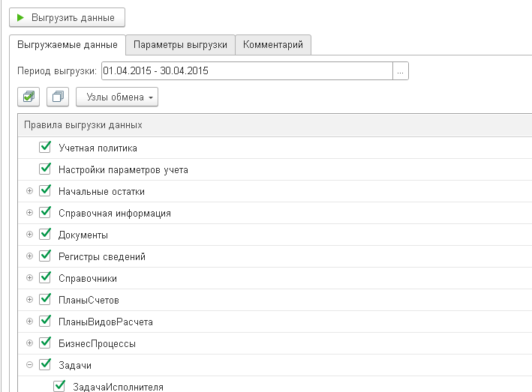Uncheck the Учетная политика checkbox
Screen dimensions: 532x392
pos(45,148)
